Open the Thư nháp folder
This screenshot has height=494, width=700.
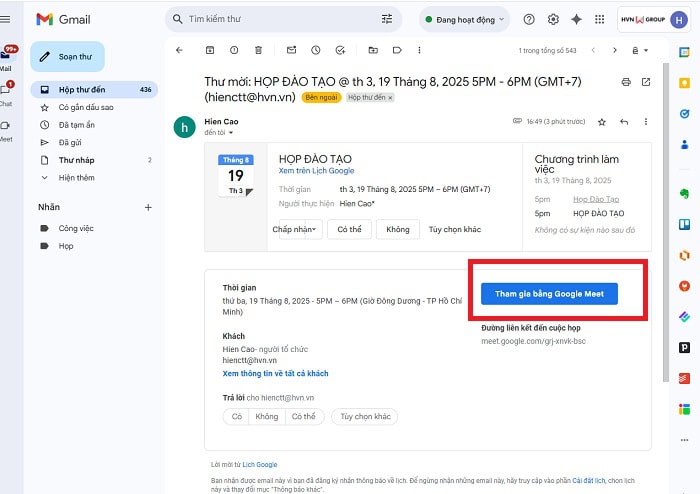tap(76, 159)
